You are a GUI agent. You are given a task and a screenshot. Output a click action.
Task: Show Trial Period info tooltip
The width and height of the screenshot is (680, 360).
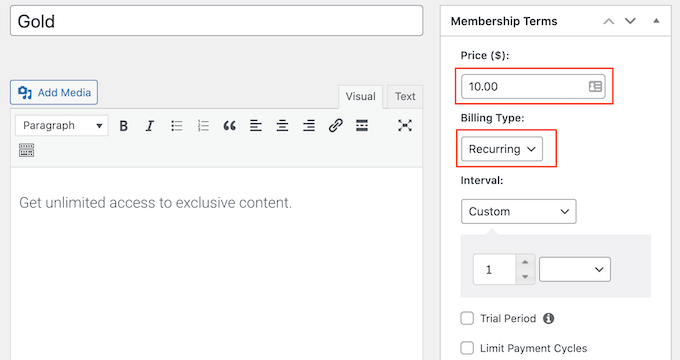(x=549, y=318)
